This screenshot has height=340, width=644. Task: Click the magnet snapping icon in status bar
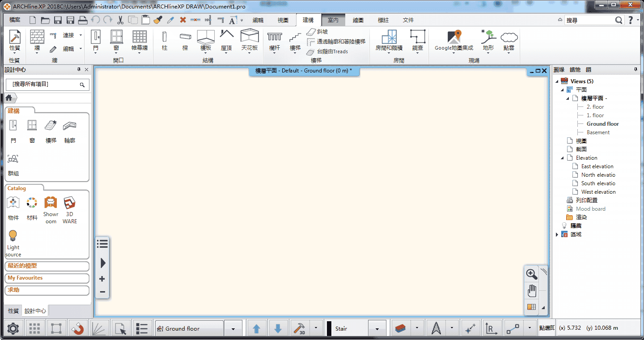77,328
